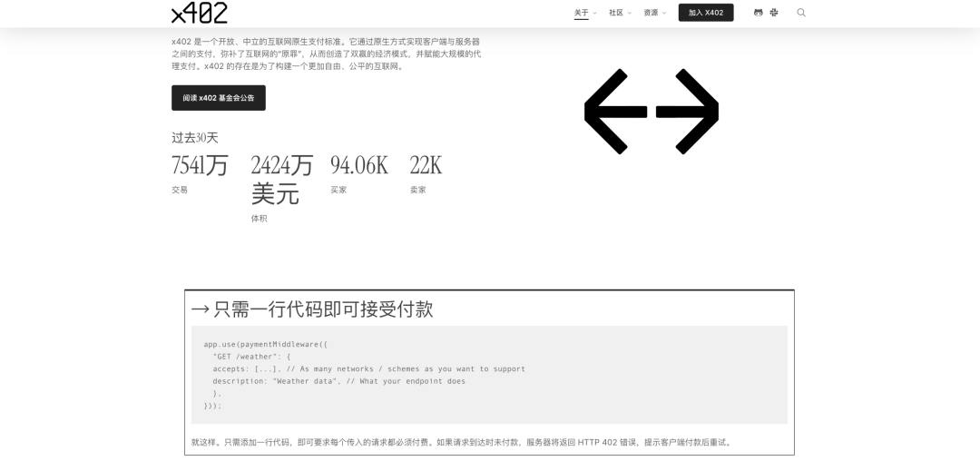
Task: Click the 94.06K buyers figure
Action: click(x=359, y=165)
